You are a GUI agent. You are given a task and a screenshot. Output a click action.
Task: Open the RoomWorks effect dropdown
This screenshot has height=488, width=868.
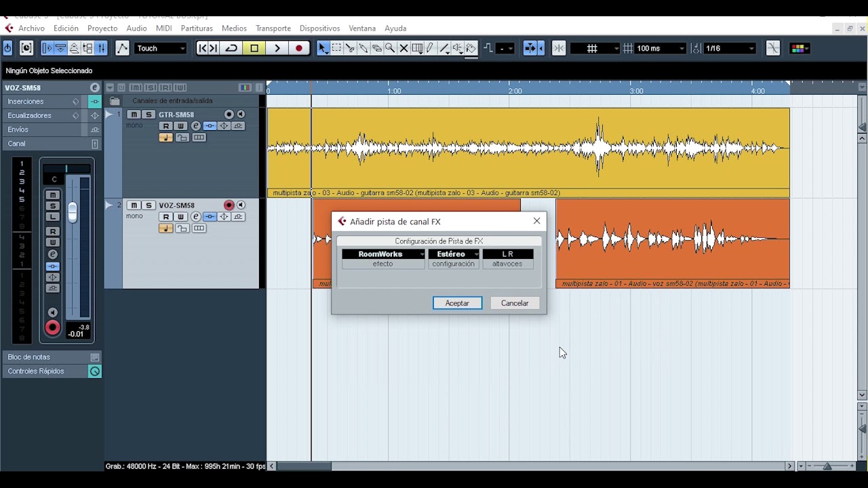coord(383,254)
